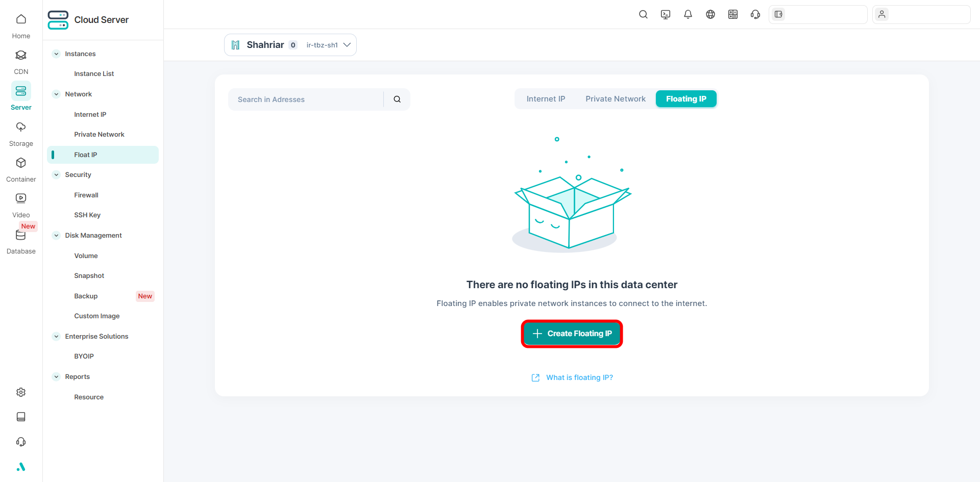The width and height of the screenshot is (980, 482).
Task: Click the Cloud Server logo icon
Action: (x=58, y=20)
